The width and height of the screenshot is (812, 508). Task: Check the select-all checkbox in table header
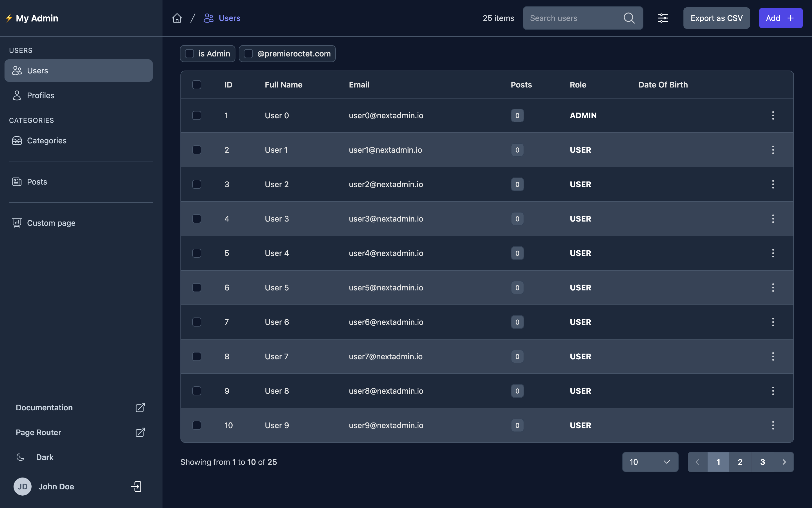[197, 85]
